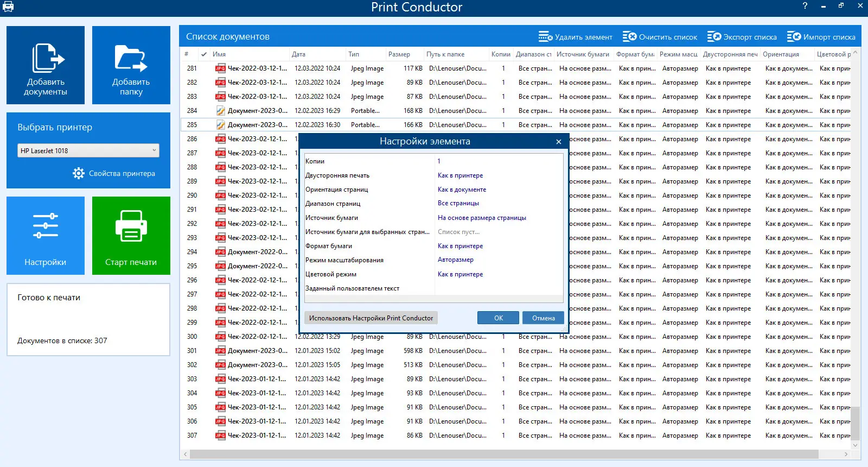The height and width of the screenshot is (467, 868).
Task: Toggle the checkmark column header
Action: tap(204, 54)
